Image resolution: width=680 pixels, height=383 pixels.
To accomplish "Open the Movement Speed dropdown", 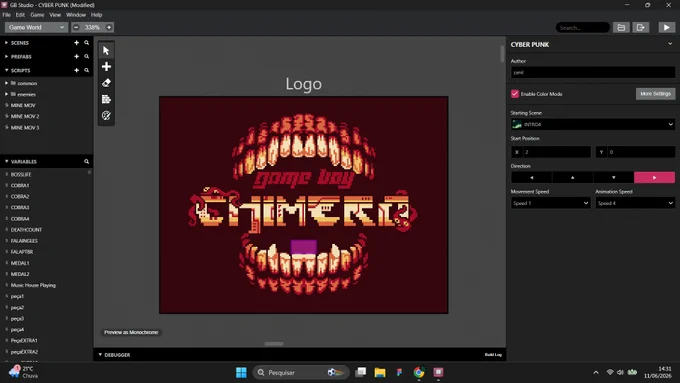I will (550, 203).
